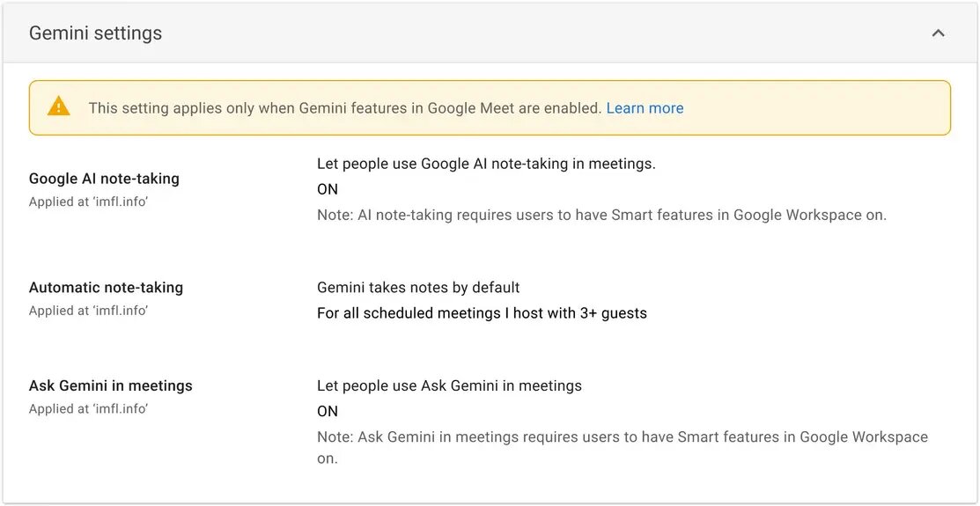Click 'For all scheduled meetings I host with 3+ guests'
This screenshot has width=980, height=506.
pos(482,313)
